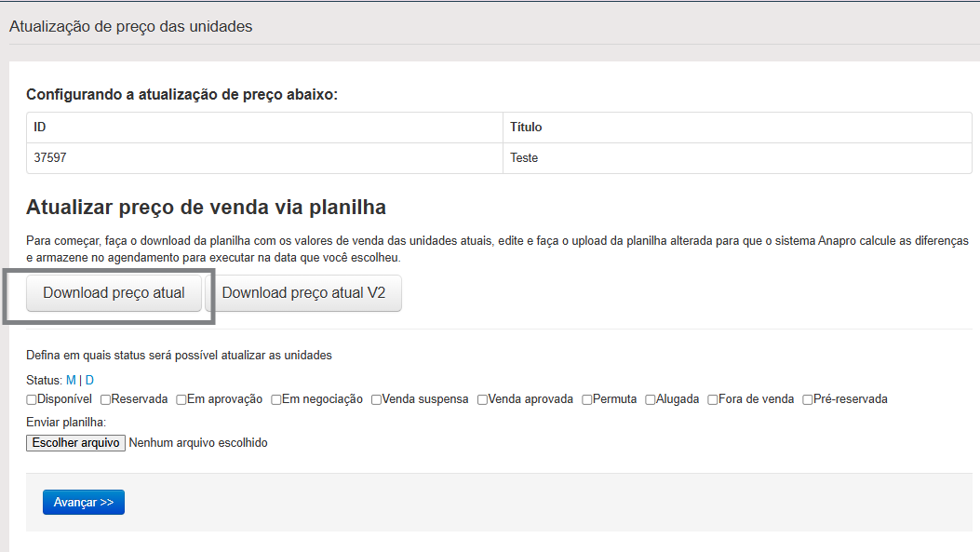Click the Download preço atual button

(114, 293)
